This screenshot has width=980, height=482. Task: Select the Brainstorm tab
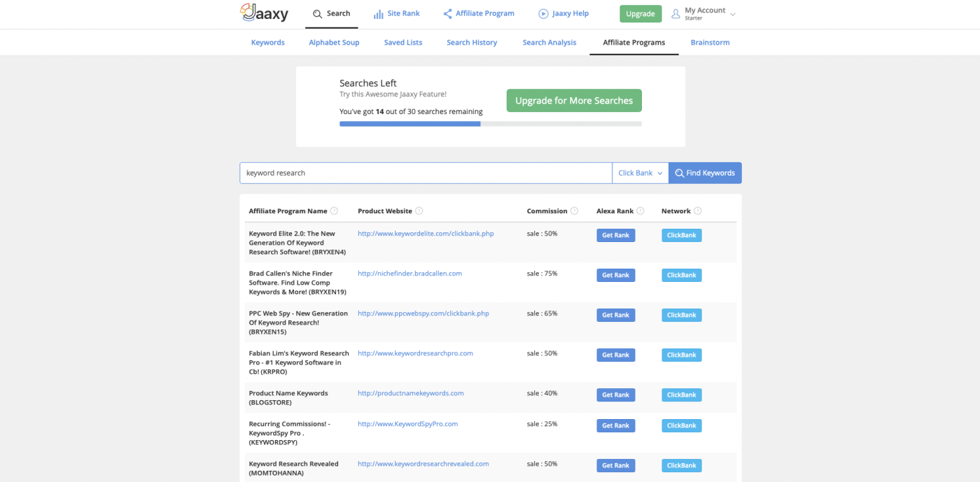(x=710, y=43)
